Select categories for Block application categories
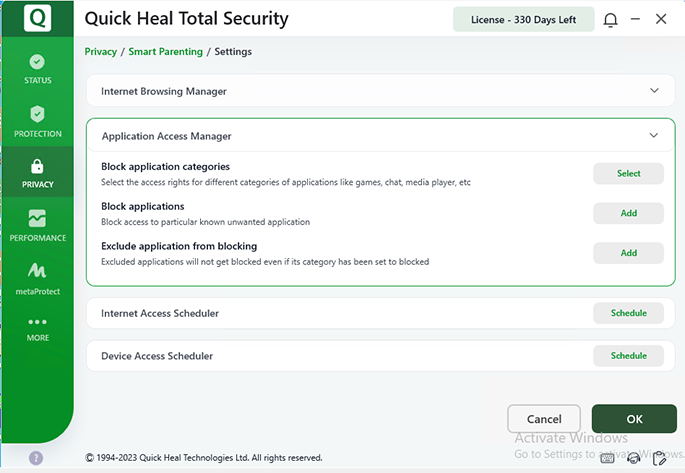The width and height of the screenshot is (685, 473). [628, 173]
